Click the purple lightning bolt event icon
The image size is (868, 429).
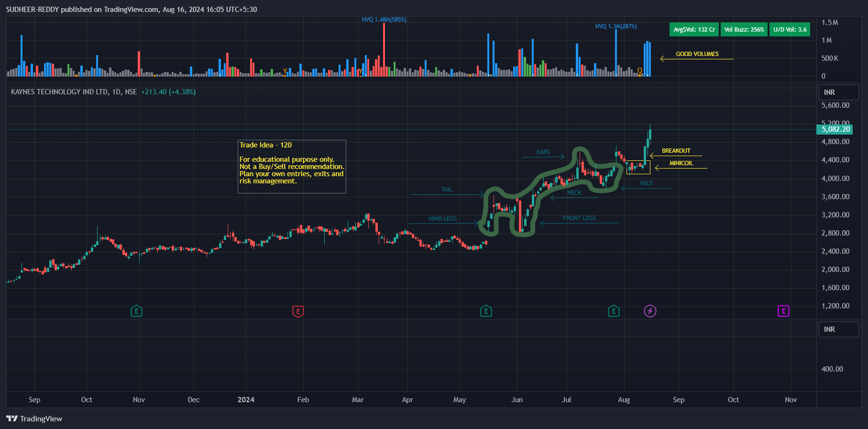point(650,311)
